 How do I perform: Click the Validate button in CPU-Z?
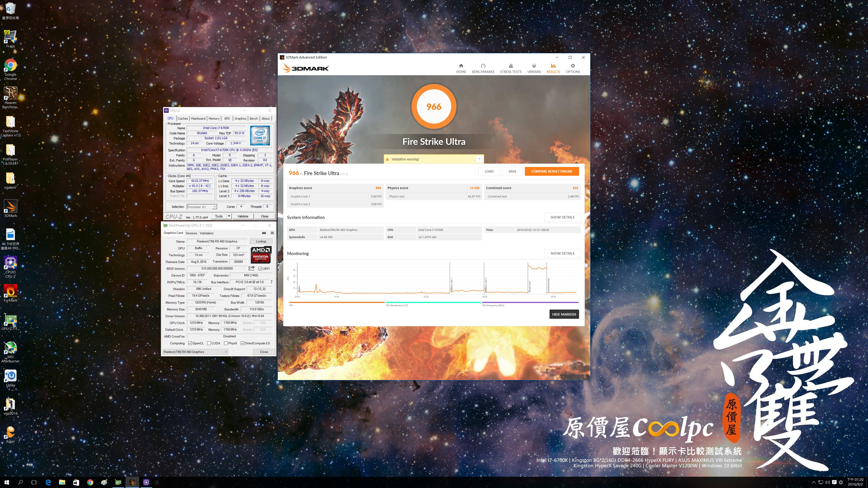(x=243, y=216)
